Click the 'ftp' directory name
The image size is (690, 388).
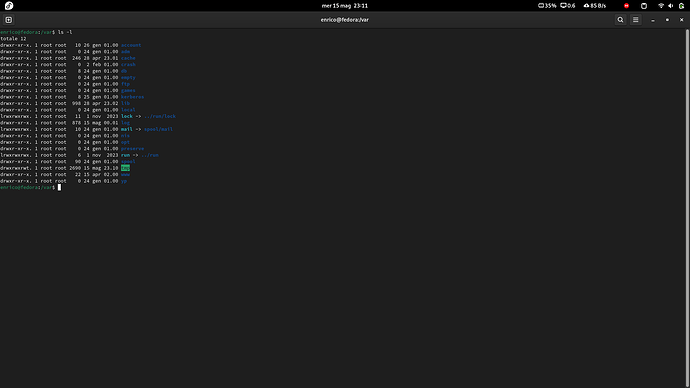pyautogui.click(x=125, y=84)
